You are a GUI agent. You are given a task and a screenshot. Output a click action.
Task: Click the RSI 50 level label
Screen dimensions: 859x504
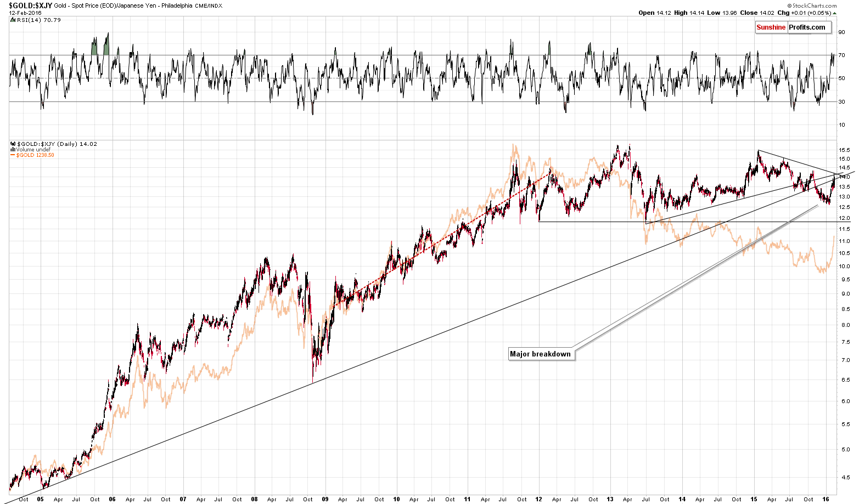click(841, 78)
